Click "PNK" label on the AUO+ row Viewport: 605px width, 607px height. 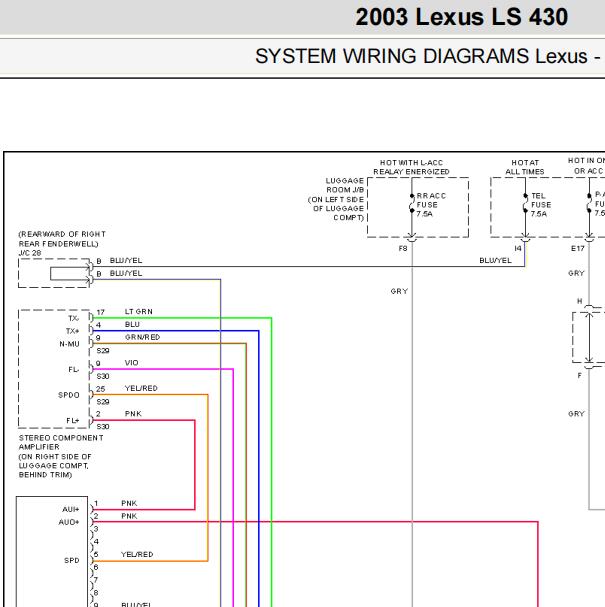[x=129, y=516]
